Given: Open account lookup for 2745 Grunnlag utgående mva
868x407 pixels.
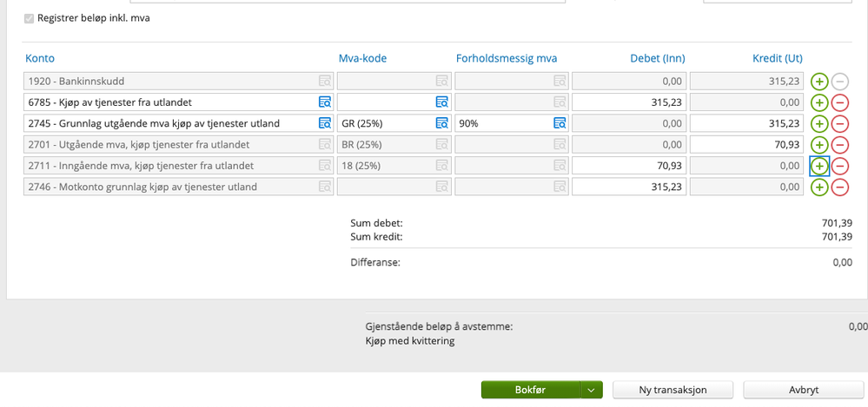Looking at the screenshot, I should (x=324, y=123).
